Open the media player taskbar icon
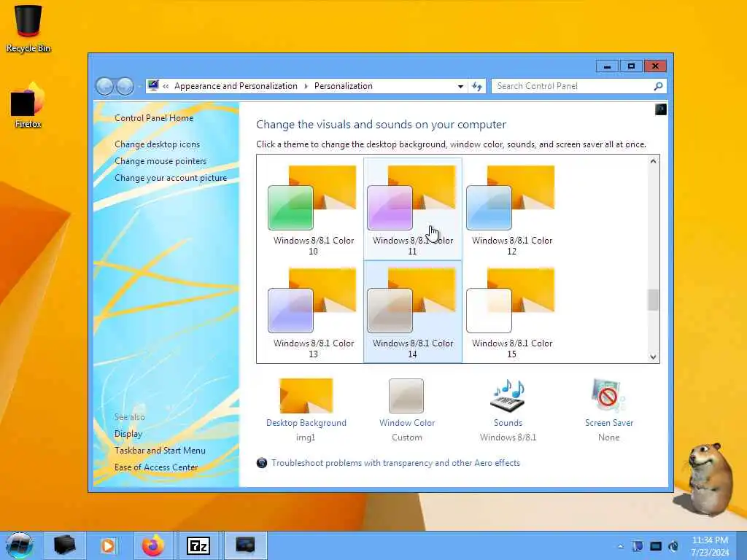747x560 pixels. point(108,545)
